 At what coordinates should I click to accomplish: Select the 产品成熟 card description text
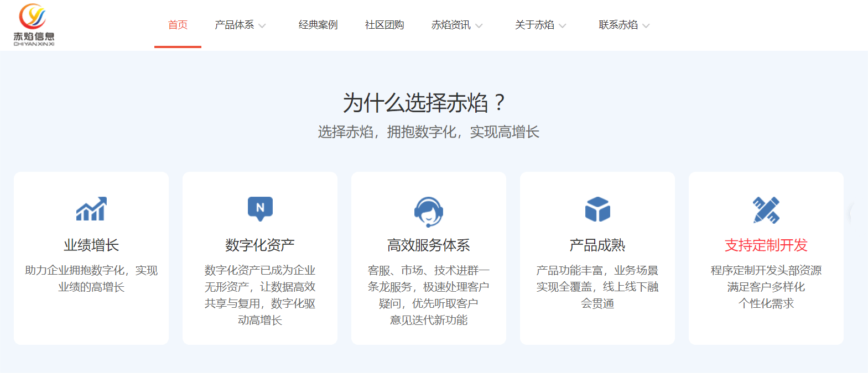(x=597, y=287)
